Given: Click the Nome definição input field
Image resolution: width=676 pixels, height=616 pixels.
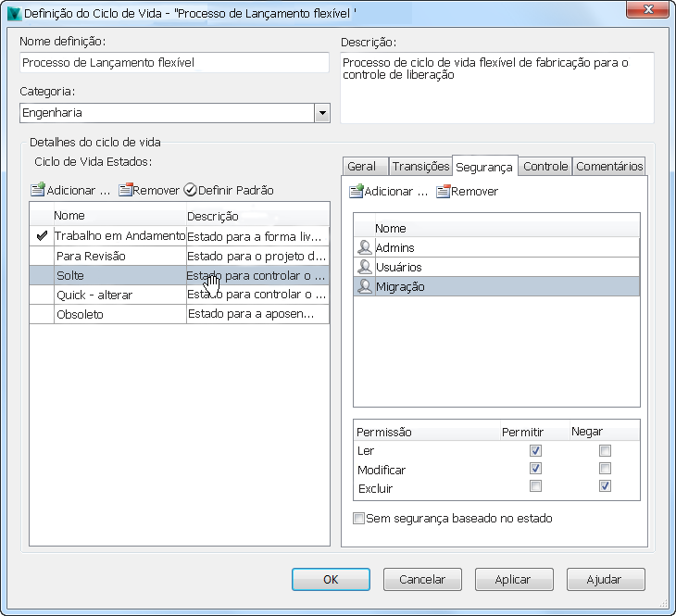Looking at the screenshot, I should pyautogui.click(x=175, y=63).
